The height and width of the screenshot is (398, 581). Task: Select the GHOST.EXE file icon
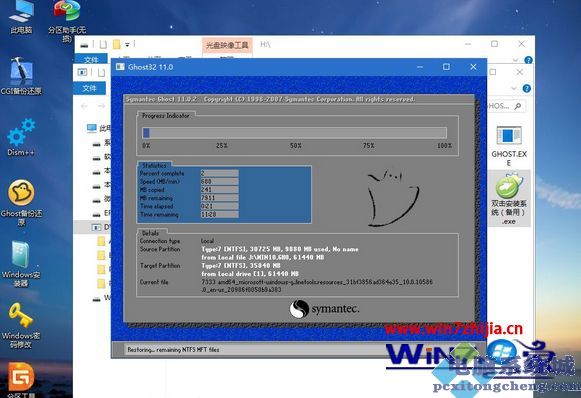tap(509, 146)
